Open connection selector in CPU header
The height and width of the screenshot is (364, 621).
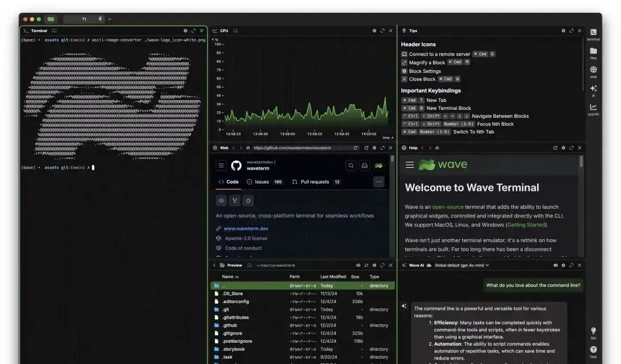pos(235,30)
